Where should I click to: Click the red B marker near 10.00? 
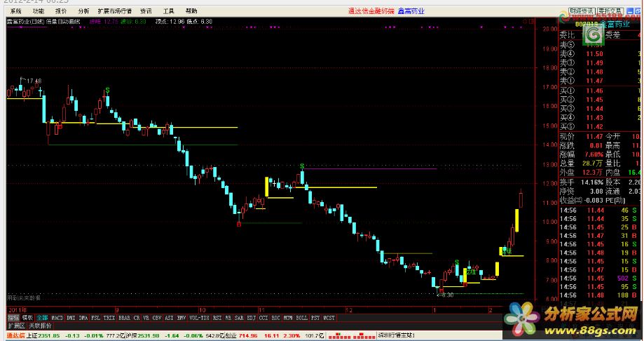pos(239,225)
